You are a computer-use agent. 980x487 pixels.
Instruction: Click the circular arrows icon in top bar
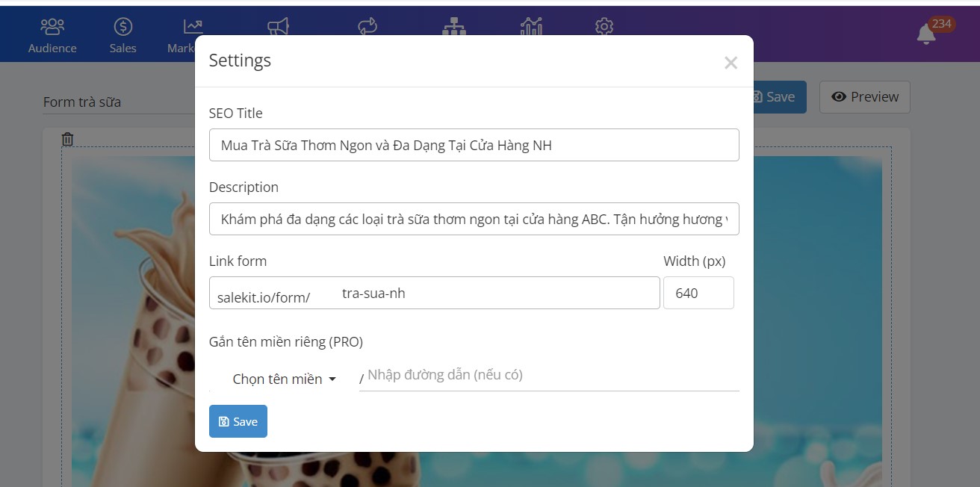pyautogui.click(x=367, y=27)
